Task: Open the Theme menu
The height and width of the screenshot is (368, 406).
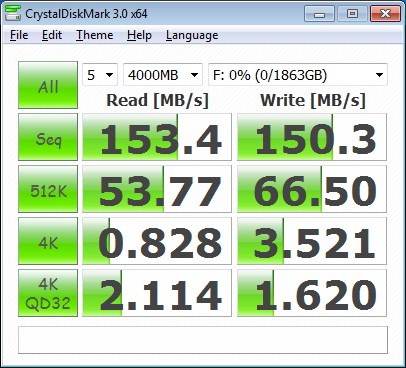Action: (95, 35)
